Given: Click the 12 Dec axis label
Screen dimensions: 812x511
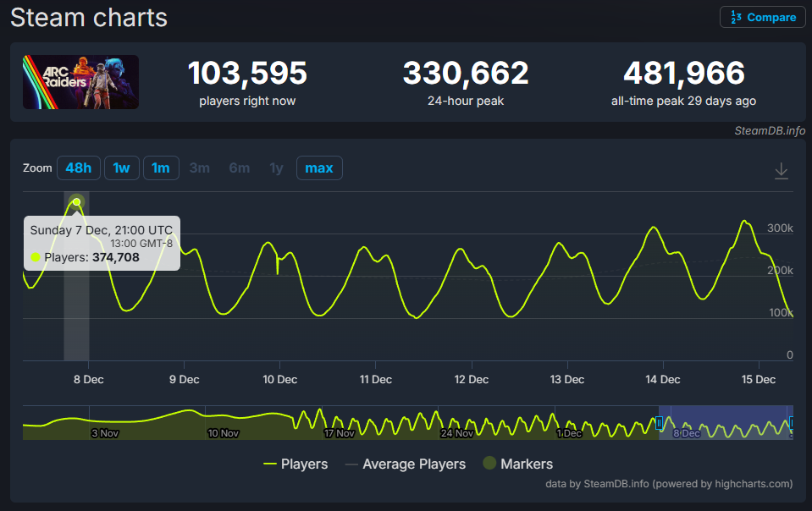Looking at the screenshot, I should click(x=472, y=380).
